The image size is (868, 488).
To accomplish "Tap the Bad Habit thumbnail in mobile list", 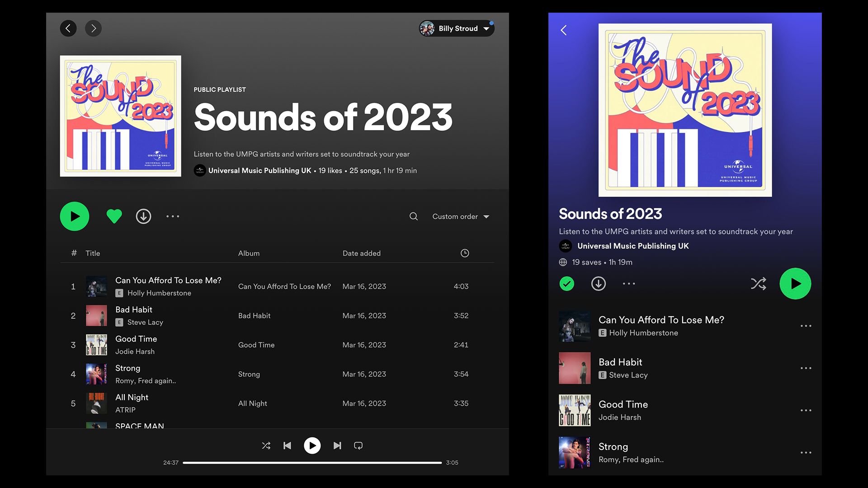I will [x=575, y=368].
